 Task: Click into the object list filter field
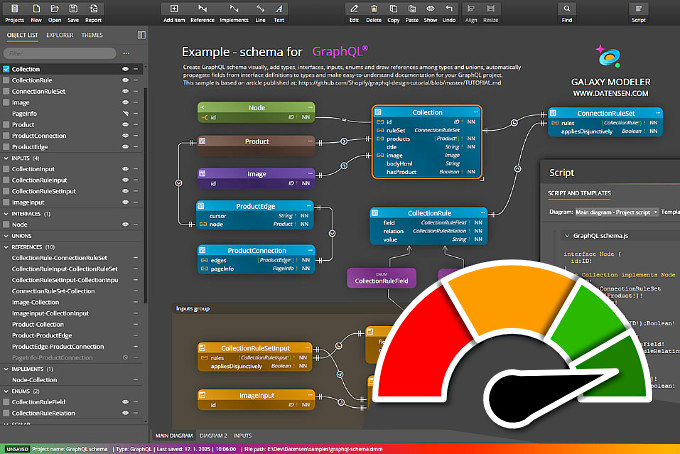60,53
